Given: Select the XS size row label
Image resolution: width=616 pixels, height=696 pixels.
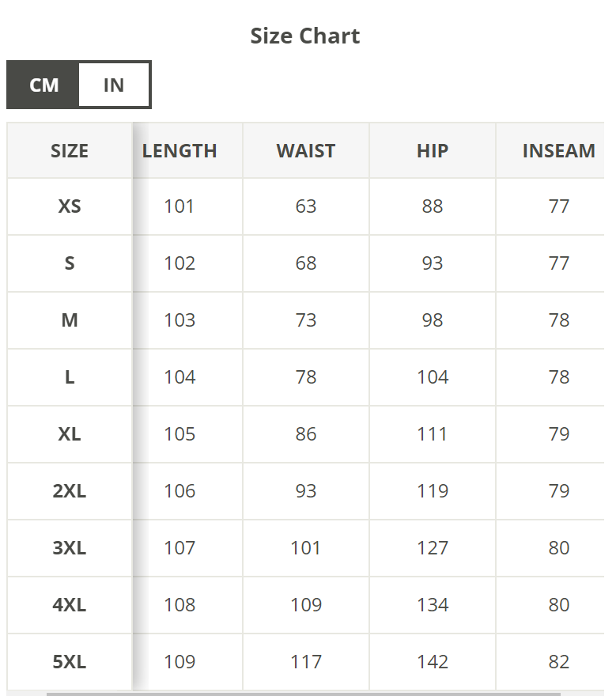Looking at the screenshot, I should (70, 206).
